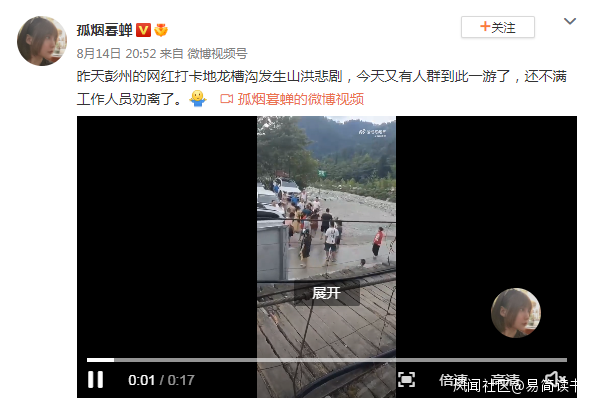
Task: Seek within the video progress bar
Action: [327, 360]
